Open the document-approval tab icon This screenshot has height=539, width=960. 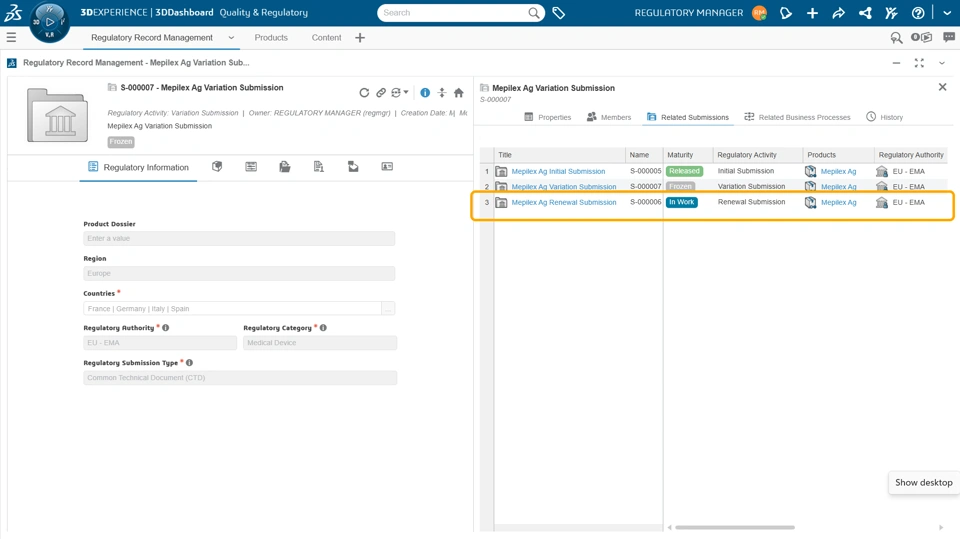point(318,167)
